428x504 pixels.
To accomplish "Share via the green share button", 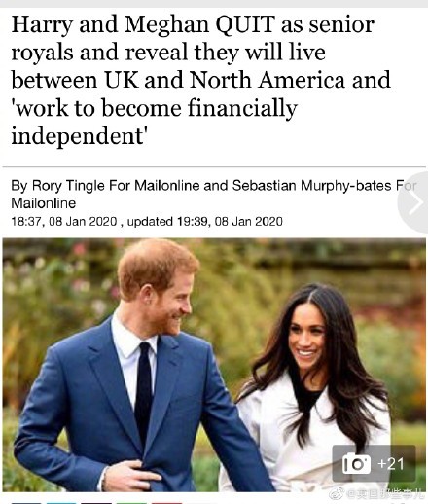I will click(x=131, y=502).
